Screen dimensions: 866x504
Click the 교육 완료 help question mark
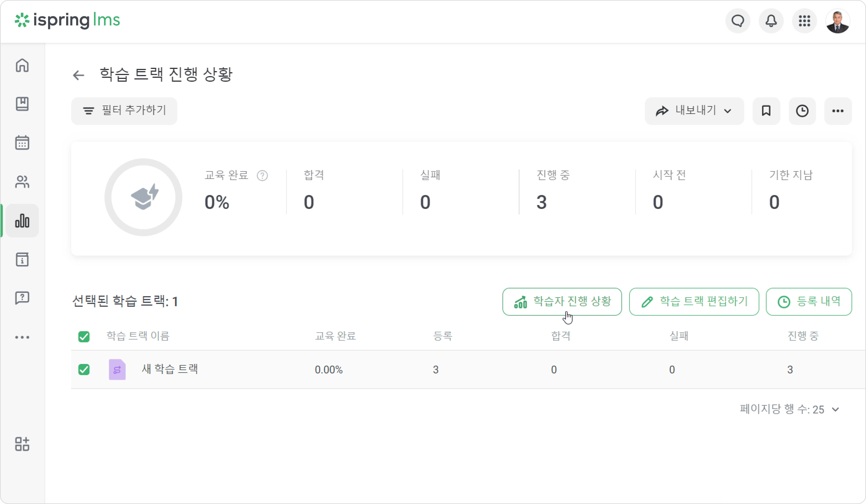pyautogui.click(x=262, y=176)
